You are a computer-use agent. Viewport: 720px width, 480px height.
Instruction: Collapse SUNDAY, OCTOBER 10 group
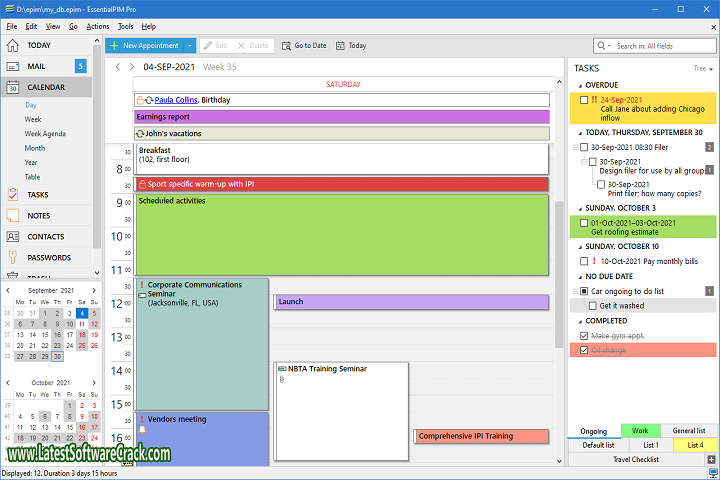pos(580,247)
